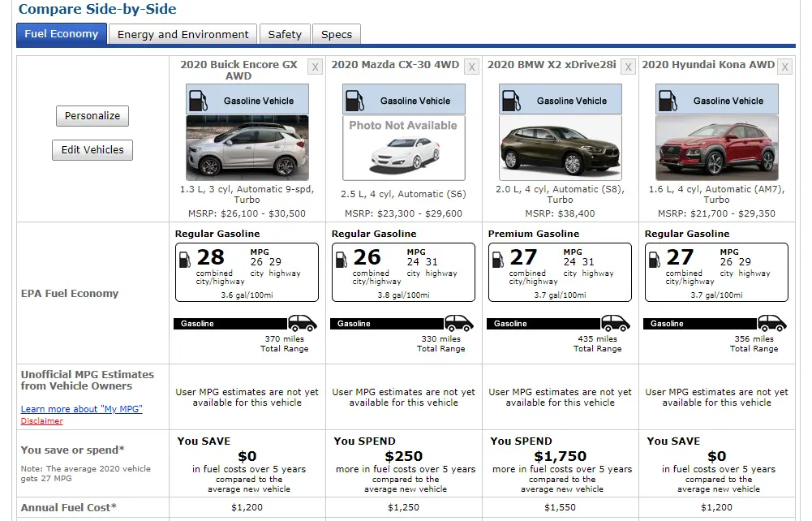
Task: Click the $1,250 annual fuel cost
Action: click(403, 507)
